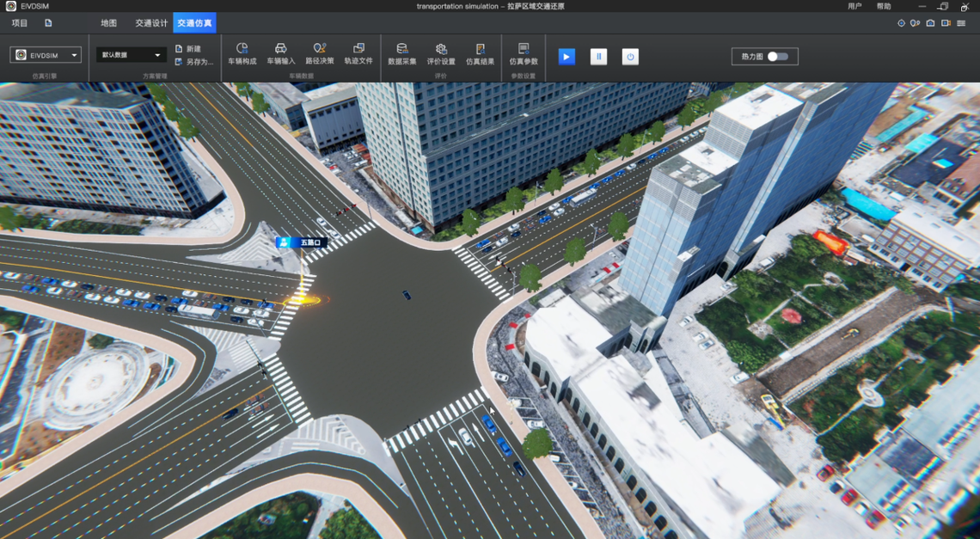
Task: Toggle the 热力图 heatmap switch
Action: [x=778, y=56]
